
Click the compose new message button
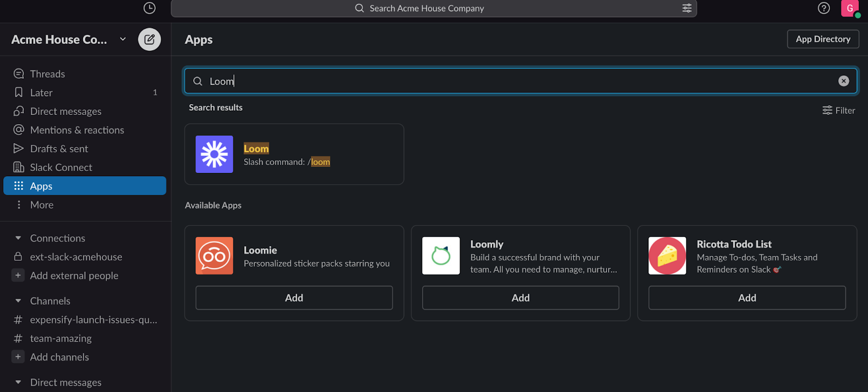tap(149, 40)
